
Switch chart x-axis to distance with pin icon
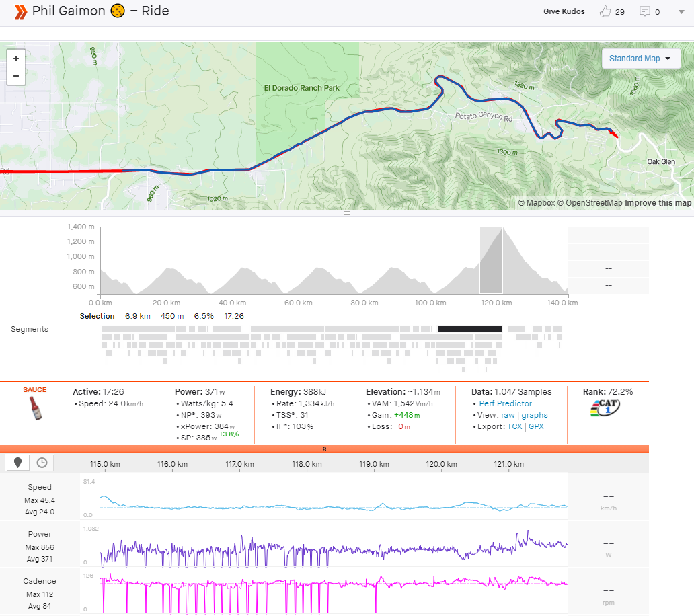18,463
